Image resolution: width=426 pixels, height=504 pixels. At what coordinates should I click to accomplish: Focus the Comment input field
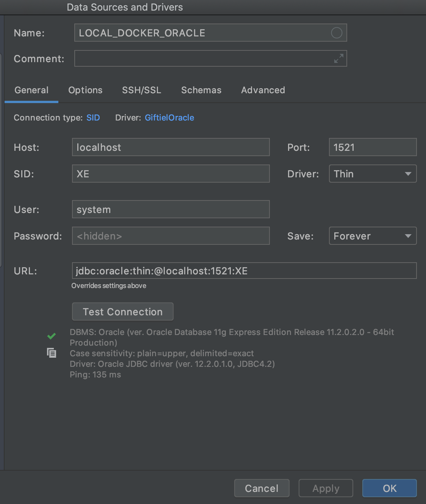click(211, 58)
